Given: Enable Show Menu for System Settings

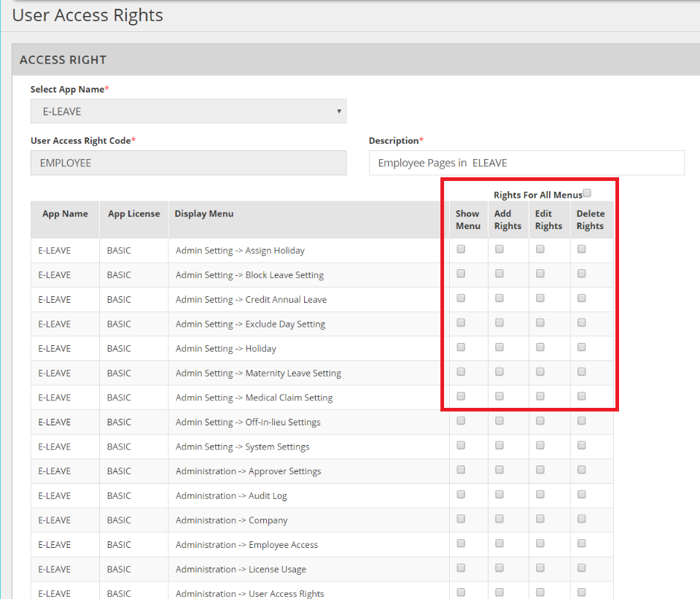Looking at the screenshot, I should click(461, 445).
